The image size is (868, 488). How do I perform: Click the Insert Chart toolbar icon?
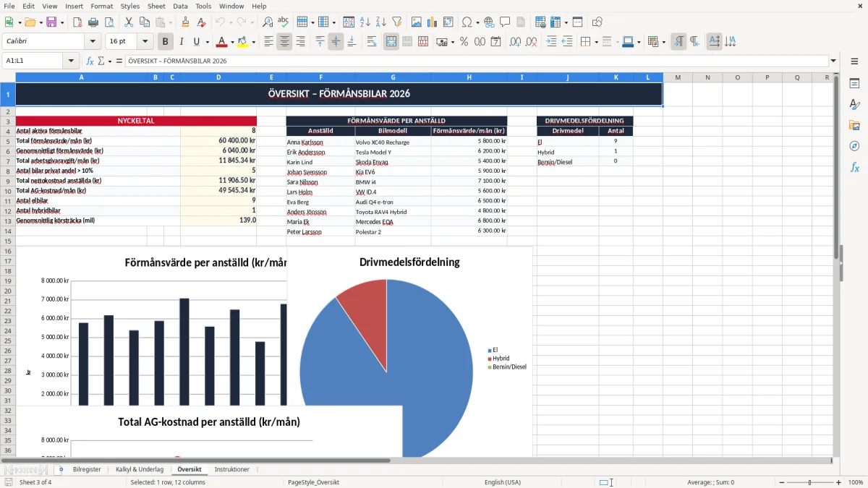pyautogui.click(x=433, y=22)
